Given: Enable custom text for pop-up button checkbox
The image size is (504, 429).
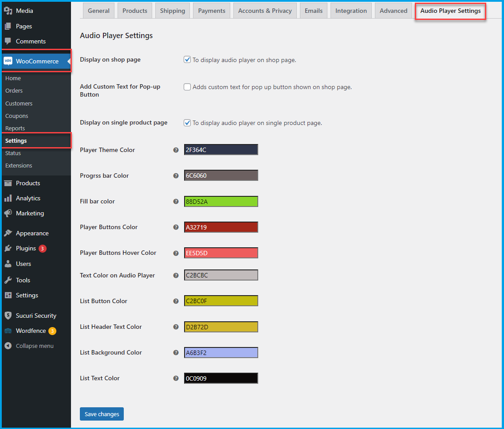Looking at the screenshot, I should [x=187, y=87].
